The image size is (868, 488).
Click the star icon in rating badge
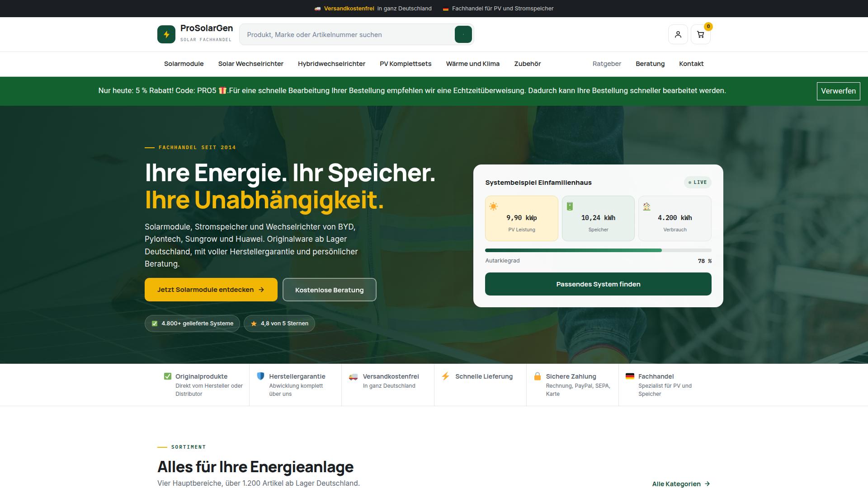coord(254,324)
